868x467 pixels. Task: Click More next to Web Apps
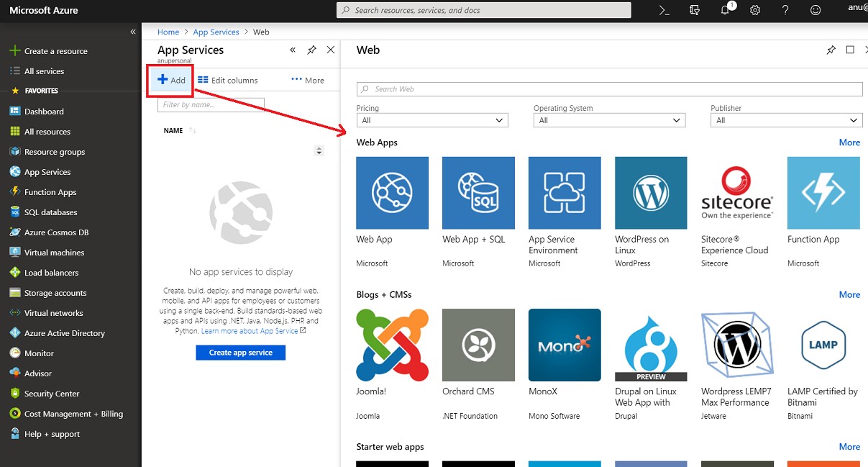tap(849, 142)
